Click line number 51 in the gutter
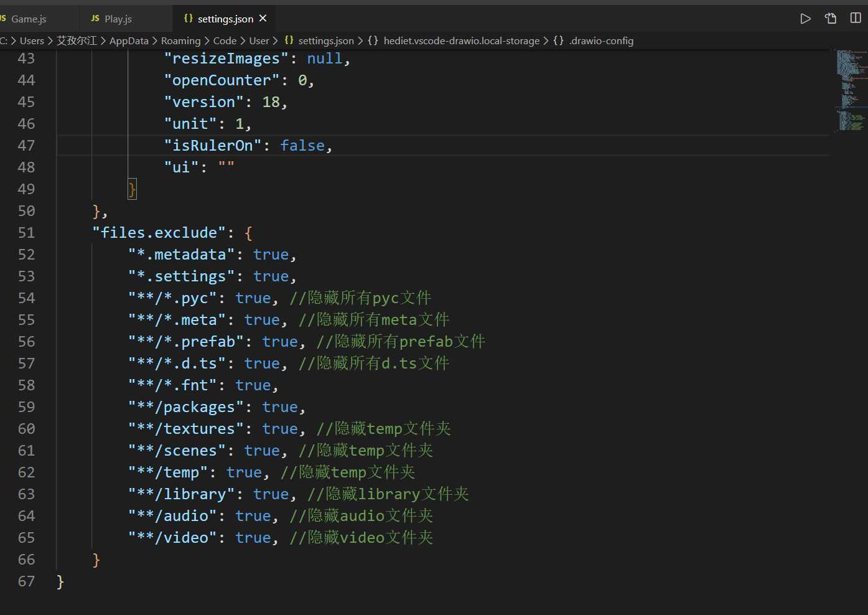Viewport: 868px width, 615px height. click(x=26, y=233)
